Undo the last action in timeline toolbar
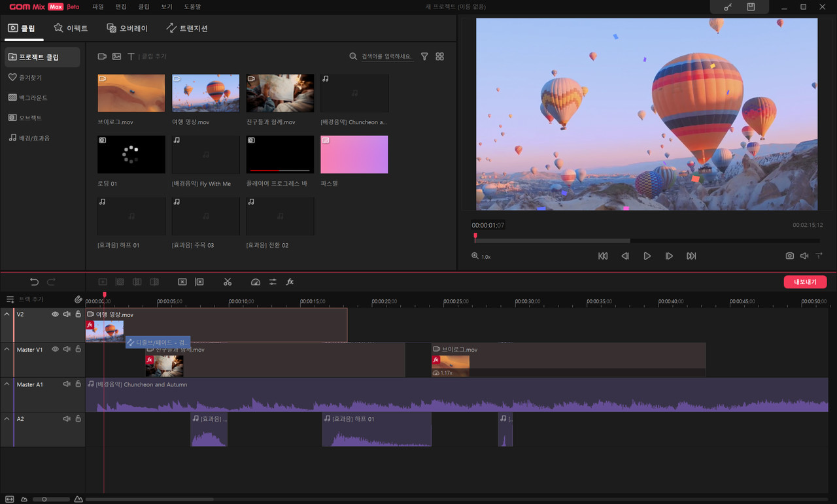The width and height of the screenshot is (837, 504). tap(34, 282)
